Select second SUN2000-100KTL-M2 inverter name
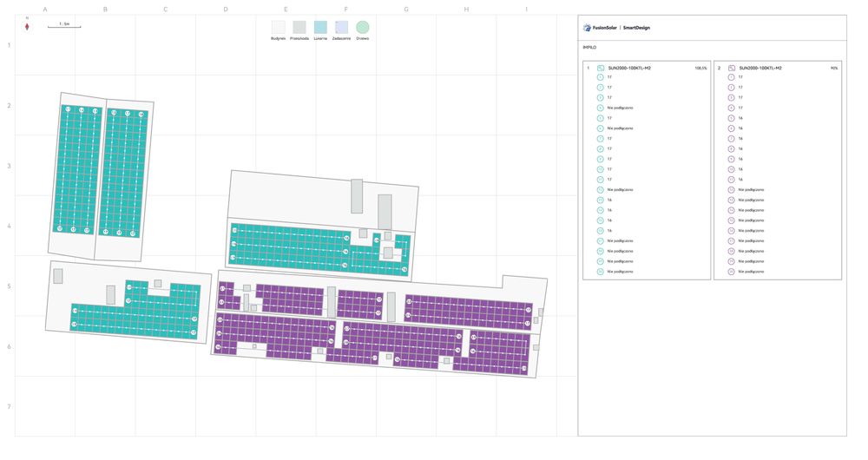The height and width of the screenshot is (460, 868). (x=760, y=68)
